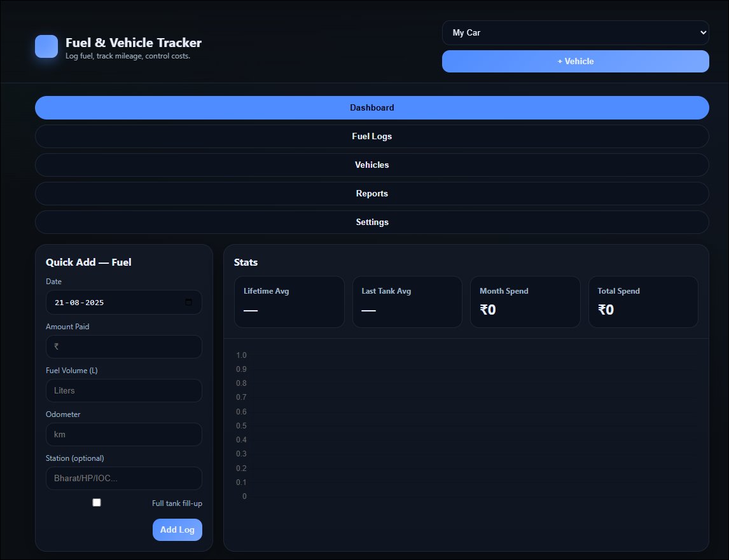Open the date picker calendar icon
729x560 pixels.
point(188,302)
